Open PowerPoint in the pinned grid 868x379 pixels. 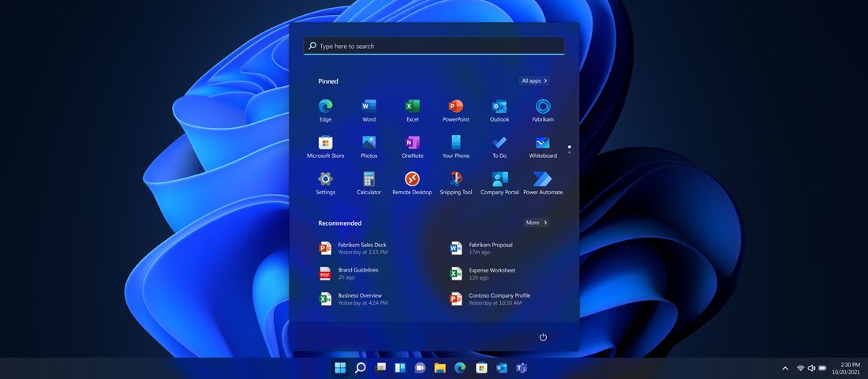tap(455, 107)
